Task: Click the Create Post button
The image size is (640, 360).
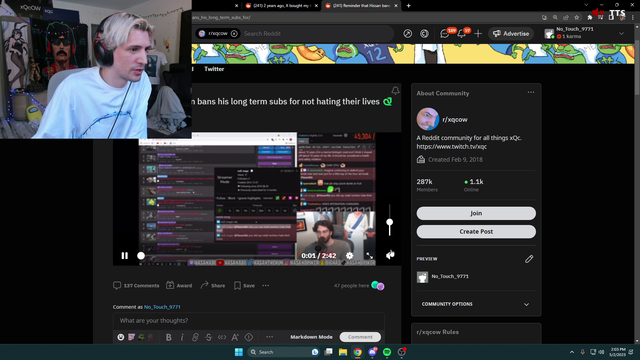Action: pyautogui.click(x=476, y=231)
